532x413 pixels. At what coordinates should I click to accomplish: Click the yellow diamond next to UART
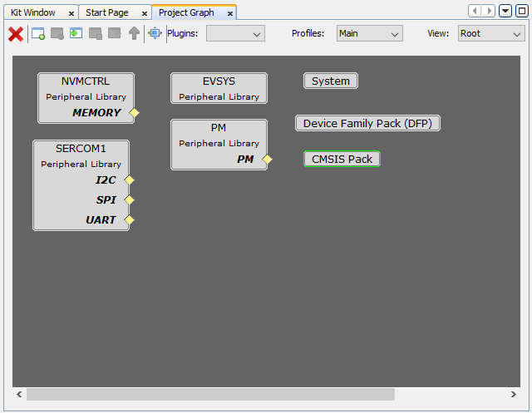(129, 220)
